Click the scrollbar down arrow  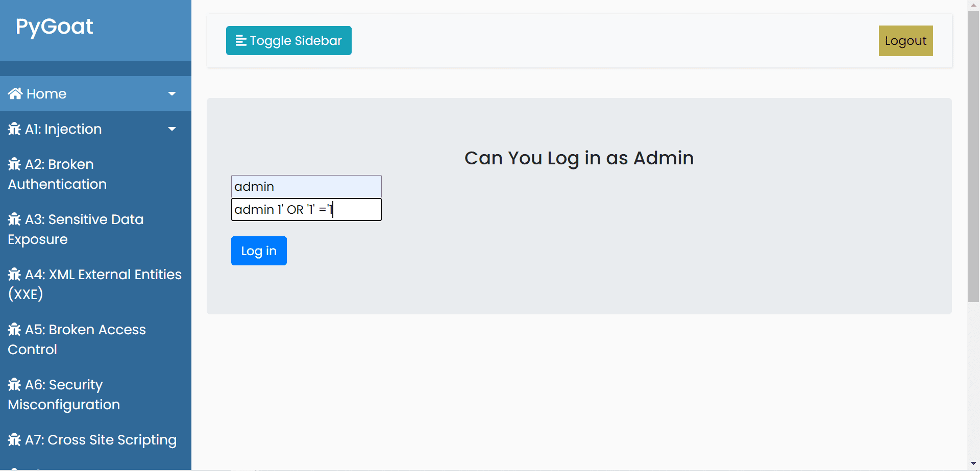[973, 463]
